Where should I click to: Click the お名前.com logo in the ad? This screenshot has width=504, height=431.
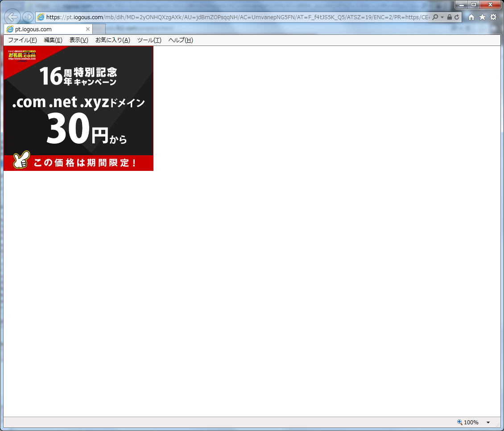pos(22,55)
